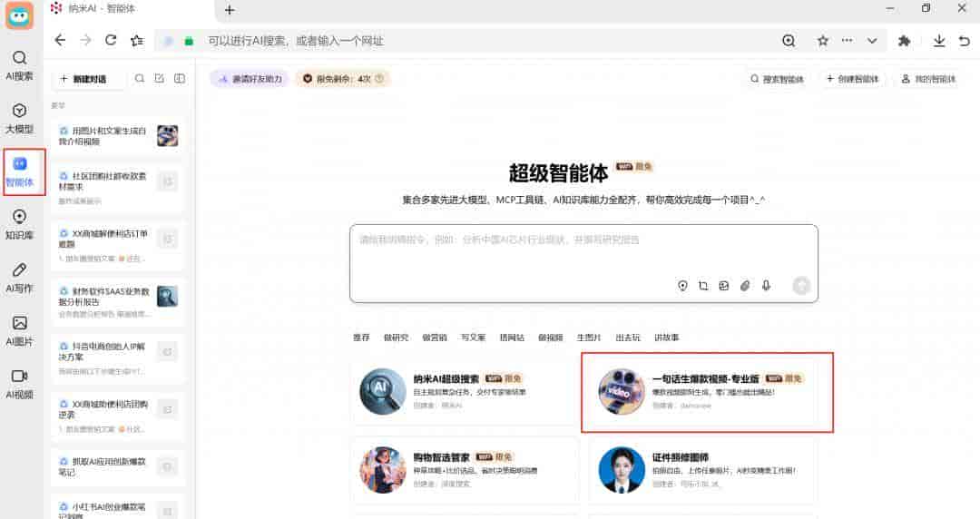Open a new tab with the plus icon
Viewport: 980px width, 519px height.
click(x=230, y=10)
